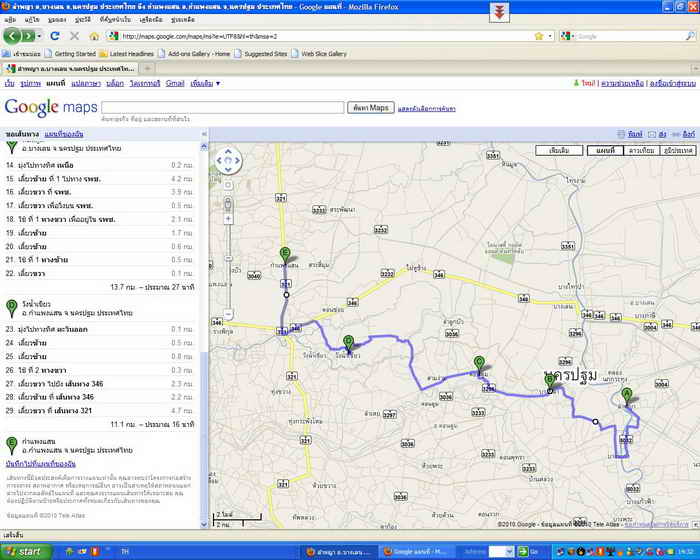Click the magnifier icon in Firefox search box
The height and width of the screenshot is (560, 700).
(x=690, y=36)
